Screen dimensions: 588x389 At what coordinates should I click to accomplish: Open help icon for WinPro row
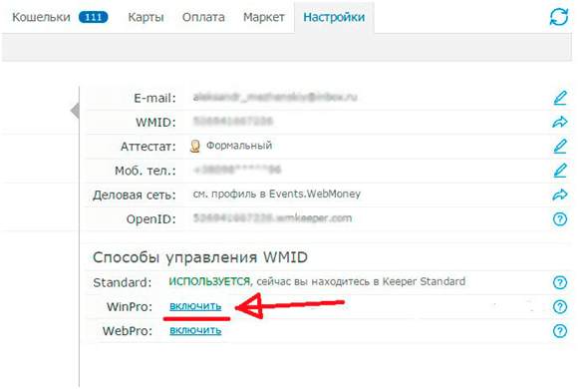pos(560,307)
